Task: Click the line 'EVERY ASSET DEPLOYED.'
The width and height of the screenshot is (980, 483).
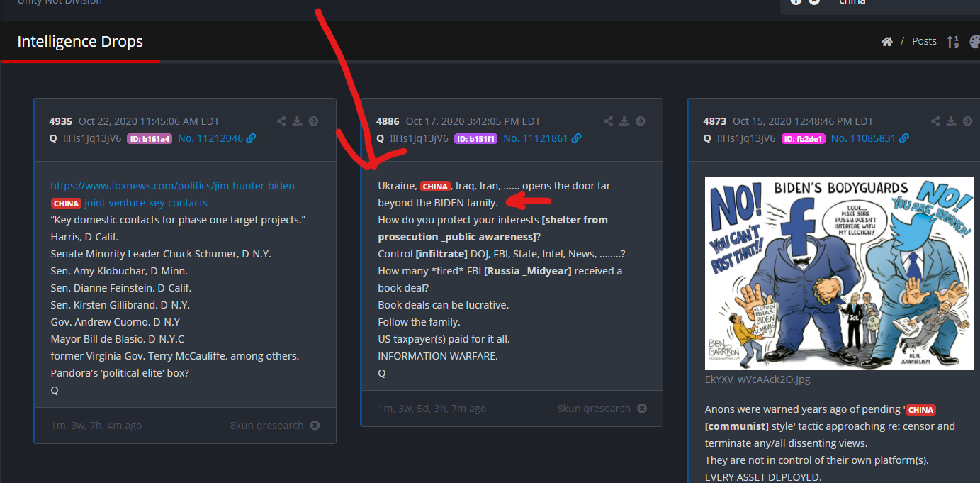Action: coord(763,477)
